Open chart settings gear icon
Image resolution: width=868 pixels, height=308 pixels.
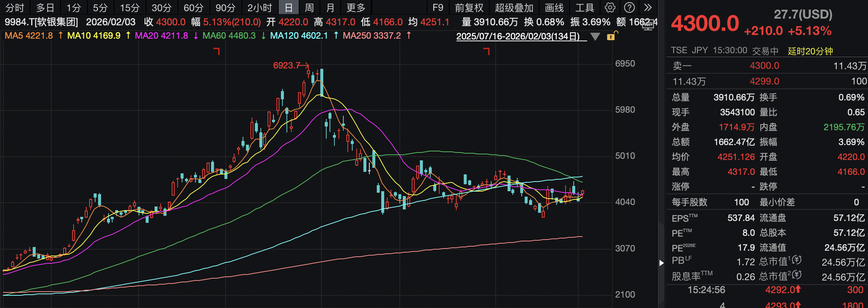610,7
